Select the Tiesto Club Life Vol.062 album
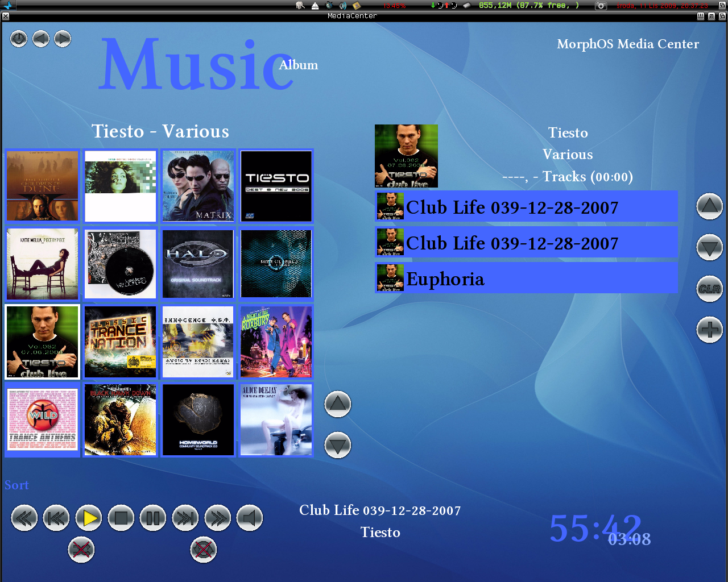This screenshot has height=582, width=728. [x=43, y=342]
